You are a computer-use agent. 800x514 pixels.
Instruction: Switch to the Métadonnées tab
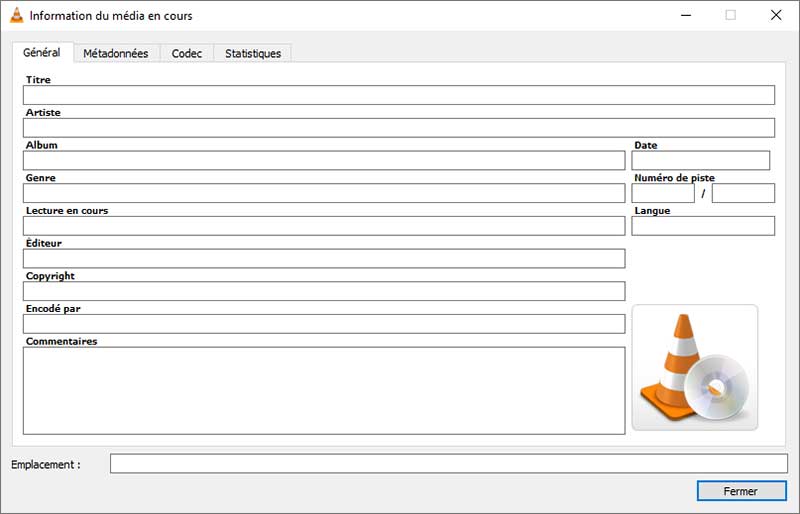point(115,53)
